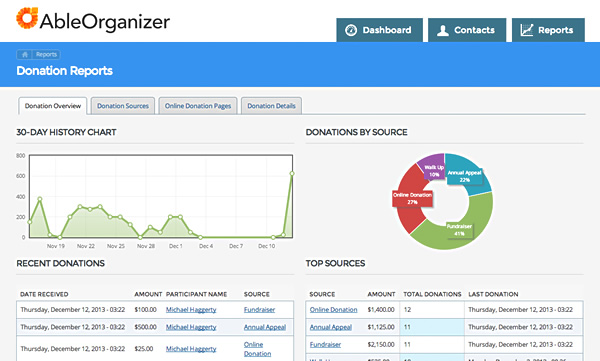Click the Last Donation column header
This screenshot has height=361, width=600.
point(493,294)
